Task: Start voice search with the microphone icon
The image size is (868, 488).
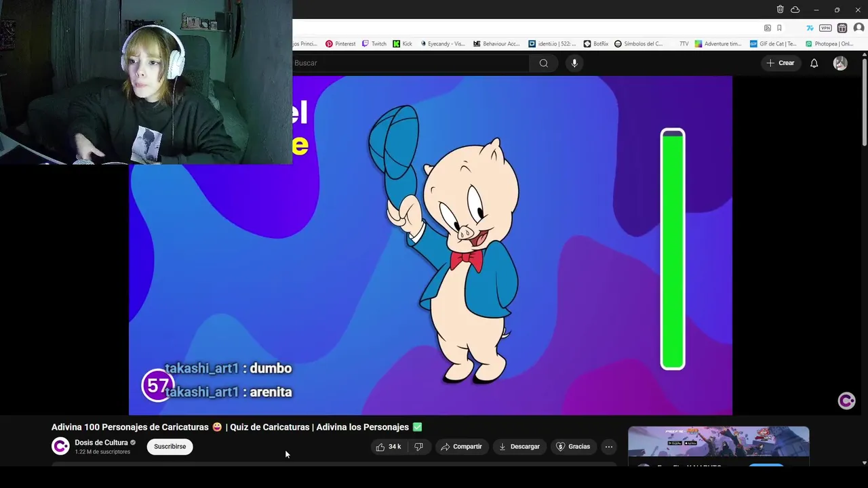Action: click(x=574, y=63)
